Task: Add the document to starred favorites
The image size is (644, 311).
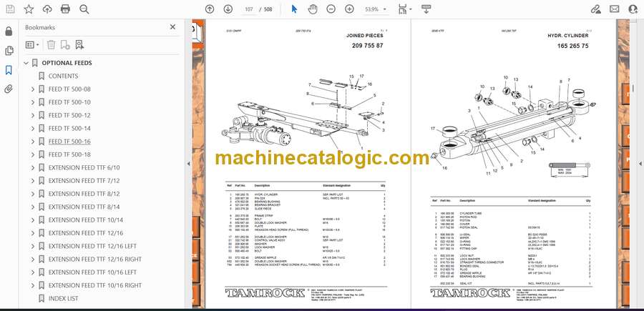Action: click(29, 9)
